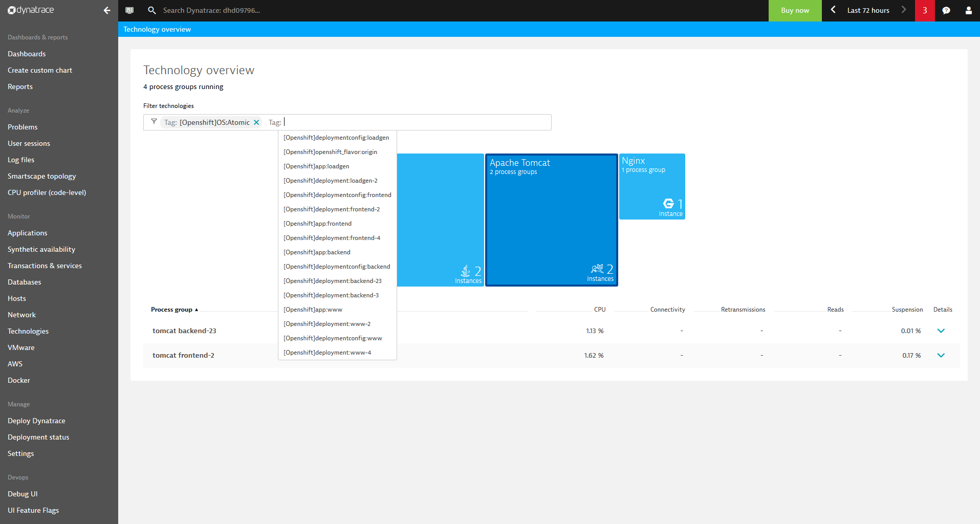Open Smartscape topology
The image size is (980, 524).
(41, 176)
